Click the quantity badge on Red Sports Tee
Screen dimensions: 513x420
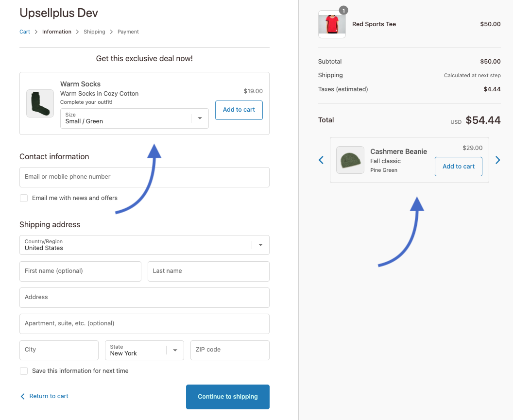pyautogui.click(x=343, y=10)
